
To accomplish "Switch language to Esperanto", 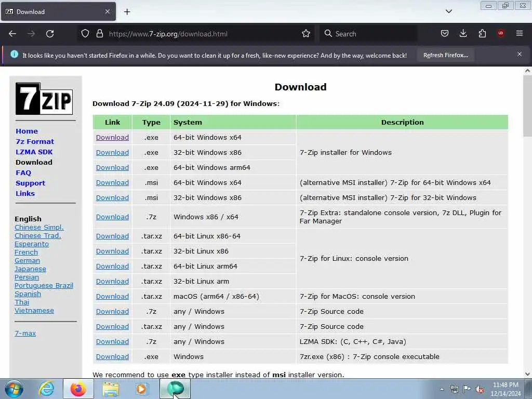I will [x=32, y=244].
